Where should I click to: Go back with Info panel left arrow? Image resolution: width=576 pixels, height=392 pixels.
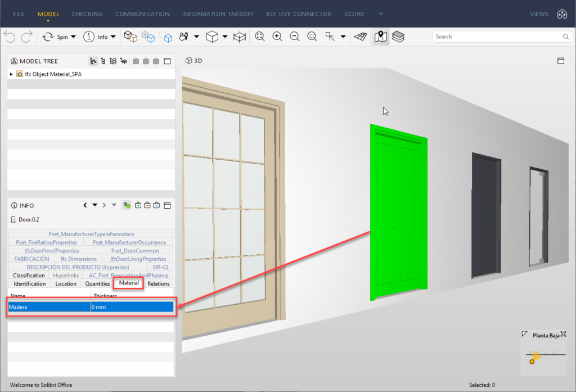click(x=85, y=205)
